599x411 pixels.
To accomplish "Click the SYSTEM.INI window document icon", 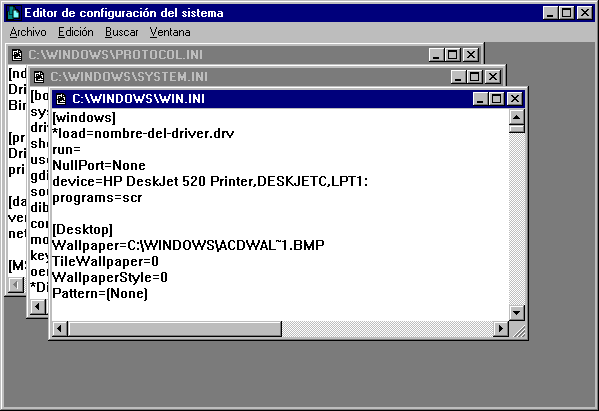I will pos(39,77).
